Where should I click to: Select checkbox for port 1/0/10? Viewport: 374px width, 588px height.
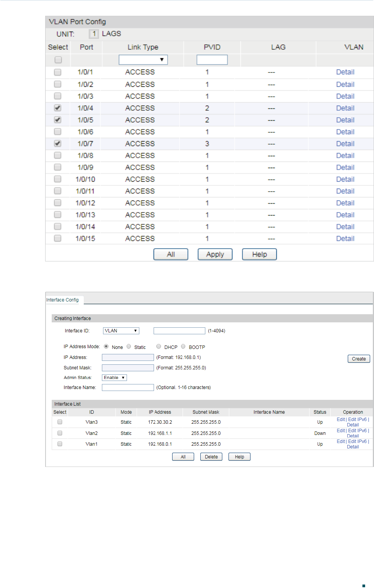point(58,179)
